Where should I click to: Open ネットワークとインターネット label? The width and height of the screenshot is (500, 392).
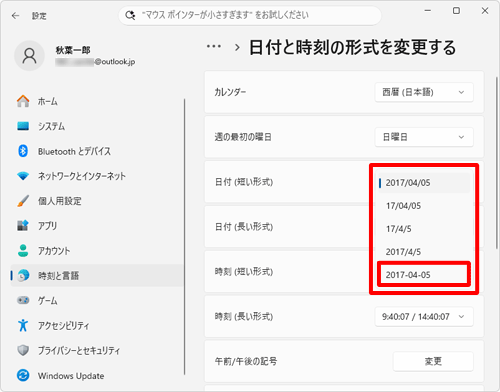pos(82,176)
